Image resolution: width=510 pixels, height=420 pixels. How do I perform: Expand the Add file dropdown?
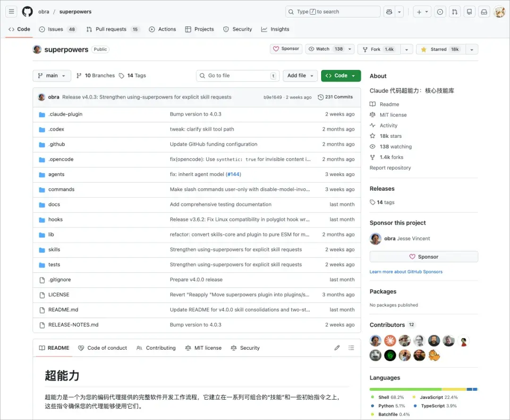(x=300, y=76)
